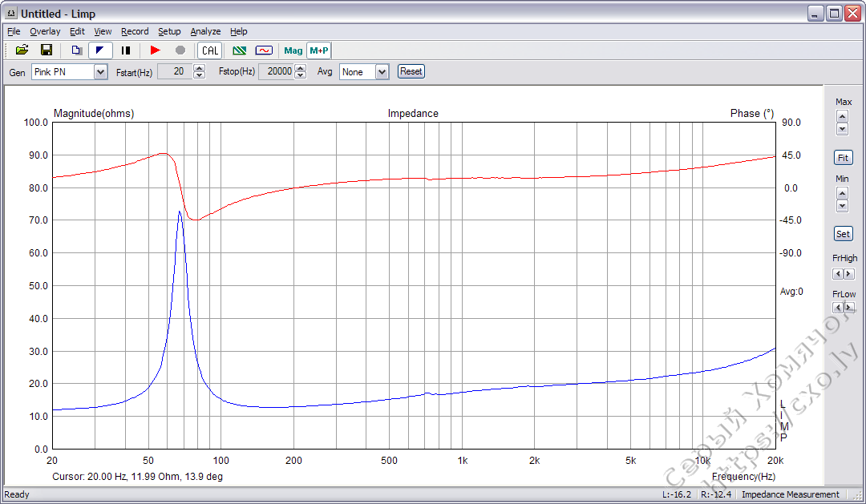Open the Avg averaging dropdown
This screenshot has height=504, width=866.
click(x=382, y=71)
